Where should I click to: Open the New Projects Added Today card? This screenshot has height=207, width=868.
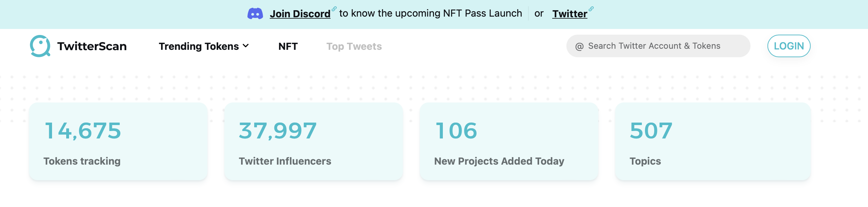(509, 141)
